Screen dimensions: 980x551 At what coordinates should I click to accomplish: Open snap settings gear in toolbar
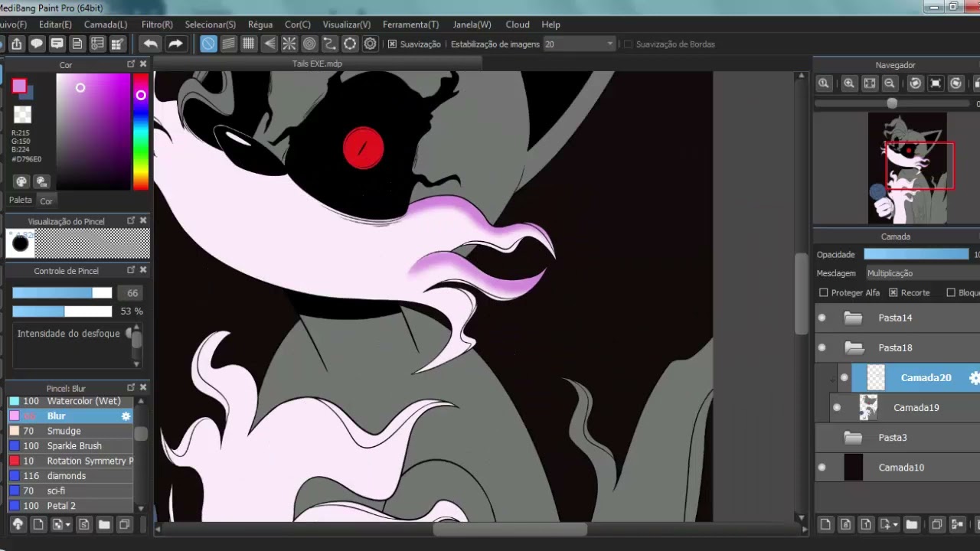371,44
